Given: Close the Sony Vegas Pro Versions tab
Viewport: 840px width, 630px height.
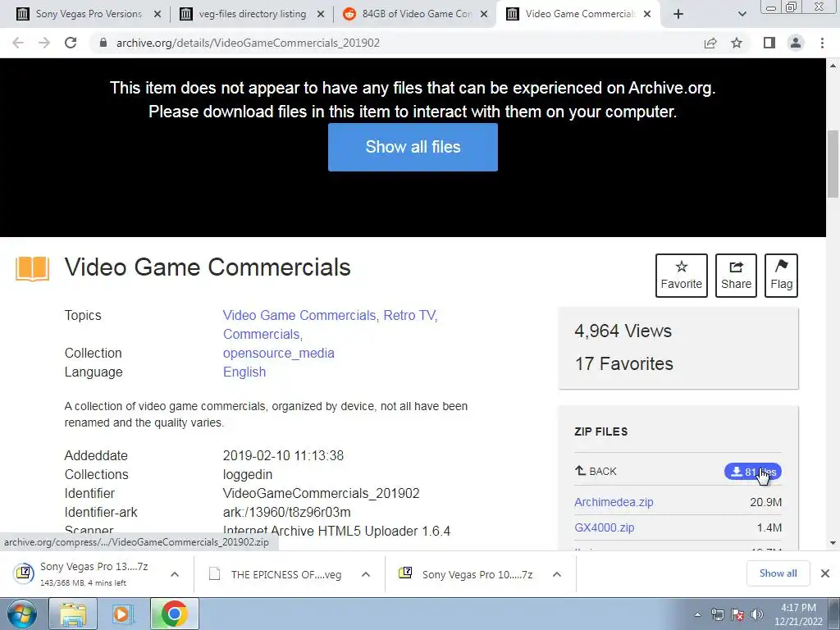Looking at the screenshot, I should (157, 14).
